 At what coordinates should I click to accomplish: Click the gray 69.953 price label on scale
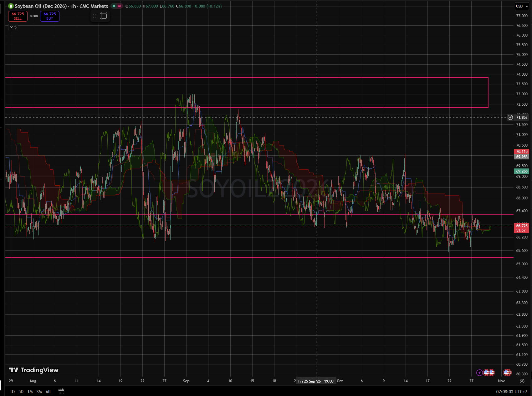(x=521, y=157)
